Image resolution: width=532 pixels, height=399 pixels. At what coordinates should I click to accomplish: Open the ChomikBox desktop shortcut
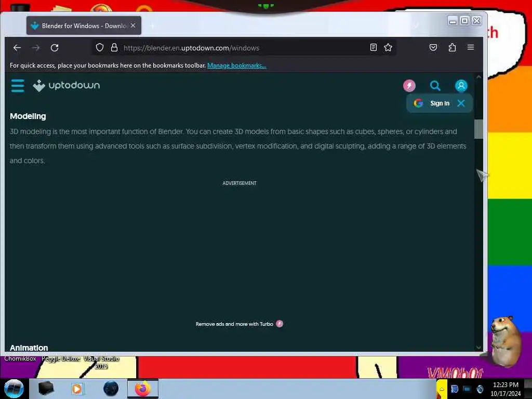20,358
